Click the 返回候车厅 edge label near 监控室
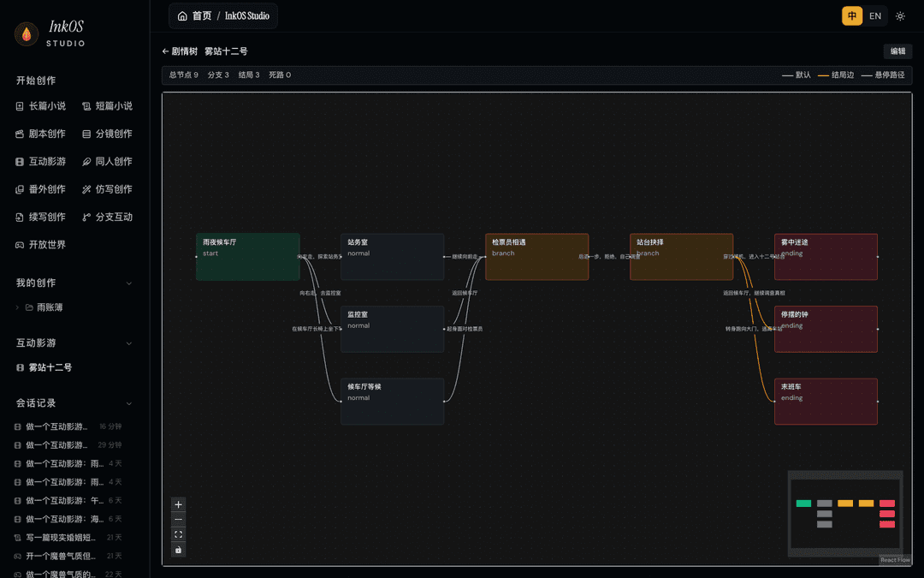This screenshot has height=578, width=924. pos(465,293)
